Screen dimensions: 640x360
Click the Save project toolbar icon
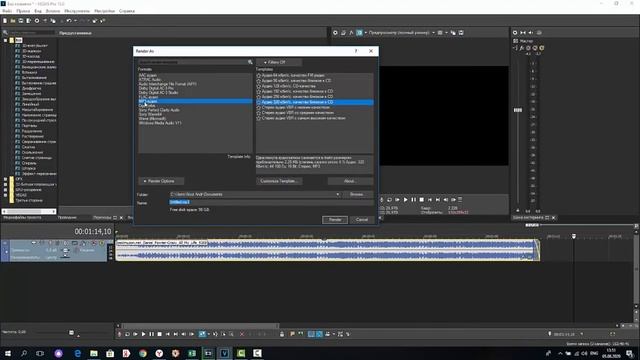(21, 21)
